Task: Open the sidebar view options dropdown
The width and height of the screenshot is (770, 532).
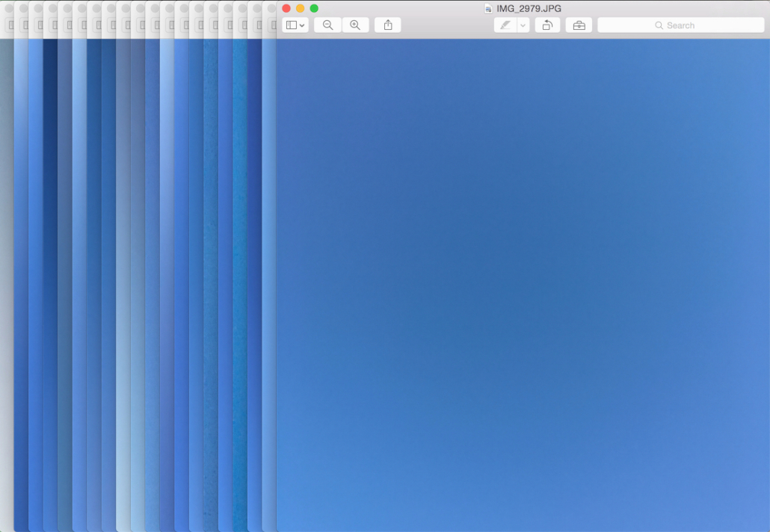Action: tap(295, 25)
